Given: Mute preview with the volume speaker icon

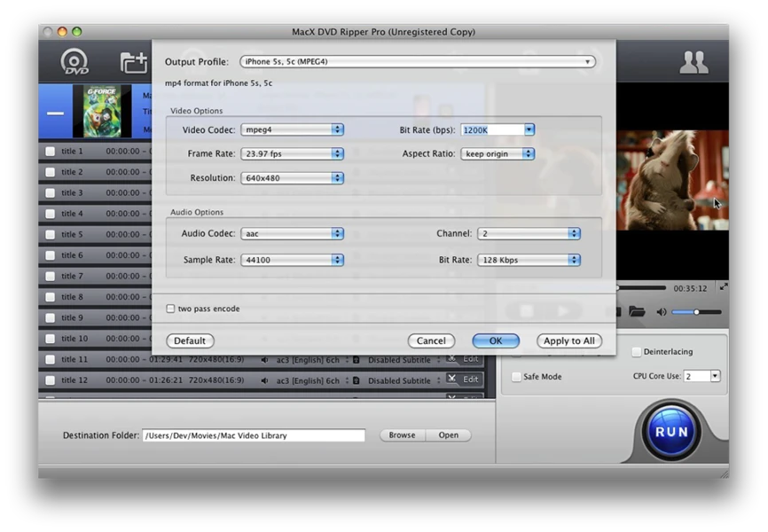Looking at the screenshot, I should pos(661,312).
